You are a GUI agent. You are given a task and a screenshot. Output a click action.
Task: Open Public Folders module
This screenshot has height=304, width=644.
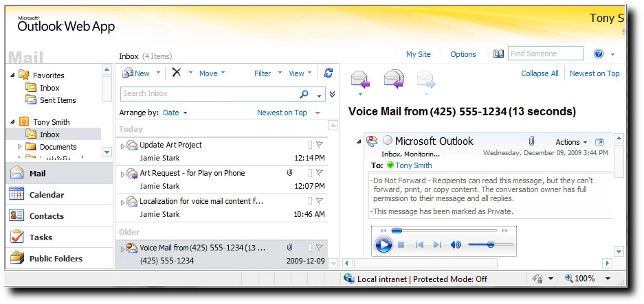pos(59,259)
